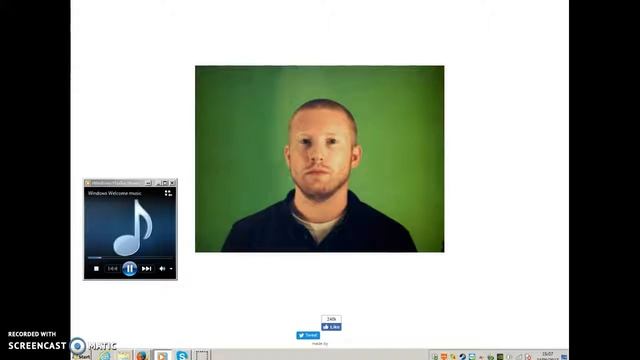
Task: Click the Tweet button
Action: tap(308, 336)
